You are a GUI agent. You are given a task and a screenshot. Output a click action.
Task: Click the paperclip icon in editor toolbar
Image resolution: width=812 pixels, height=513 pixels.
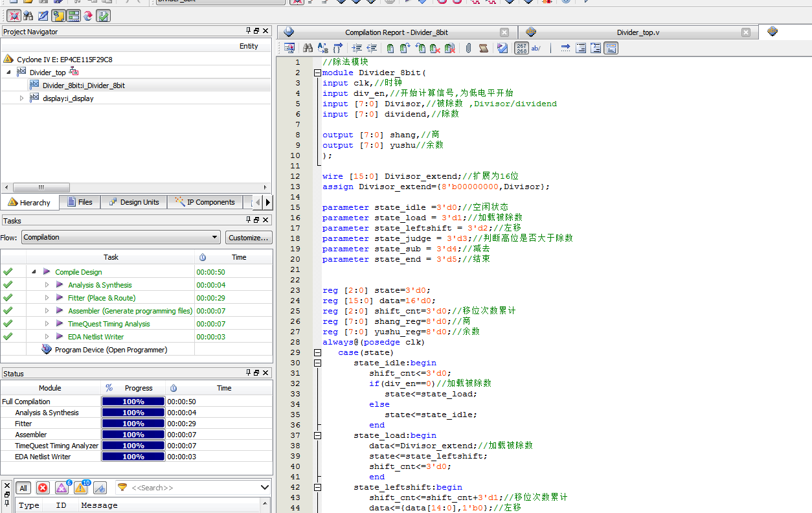pos(468,48)
